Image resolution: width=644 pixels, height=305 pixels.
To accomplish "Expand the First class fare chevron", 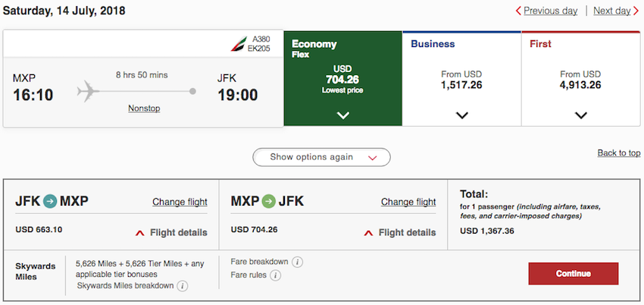I will [x=581, y=115].
